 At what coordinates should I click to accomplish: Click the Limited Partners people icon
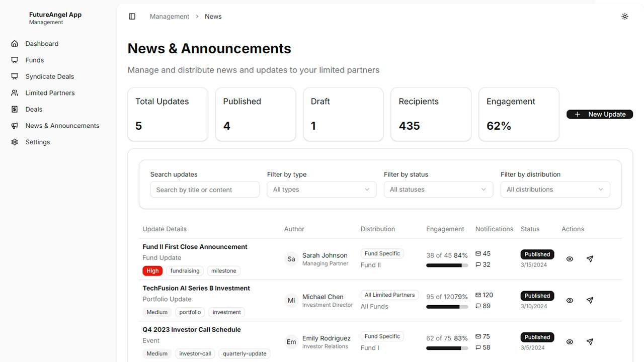coord(15,93)
